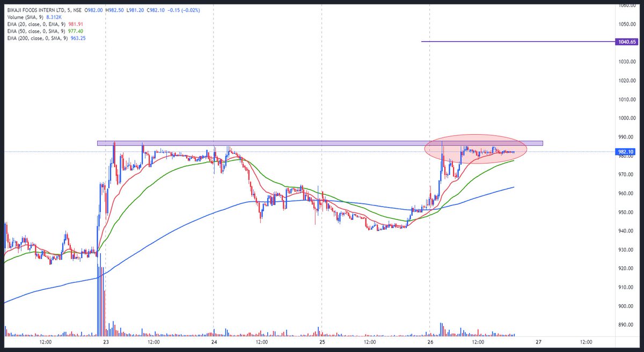Click date 23 on the time axis

[106, 342]
